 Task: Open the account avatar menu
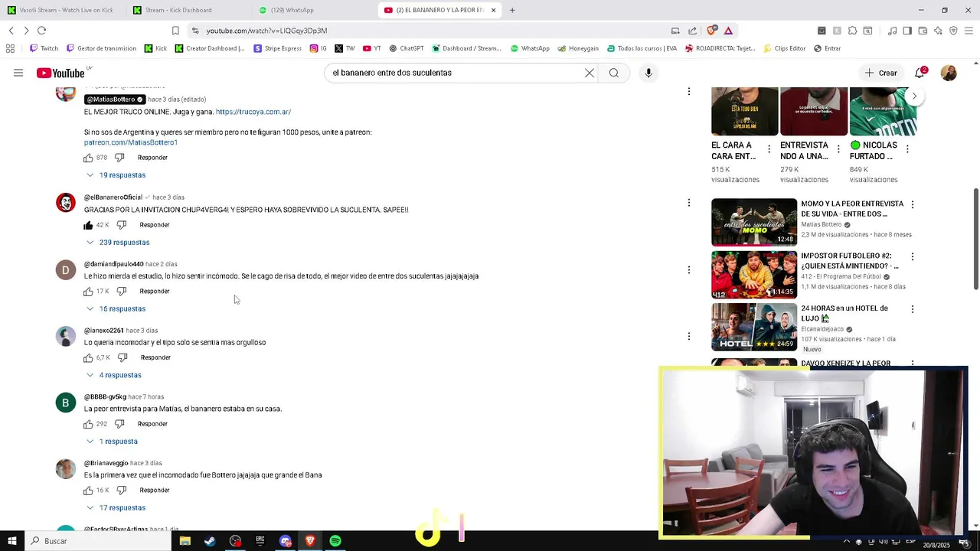coord(949,73)
